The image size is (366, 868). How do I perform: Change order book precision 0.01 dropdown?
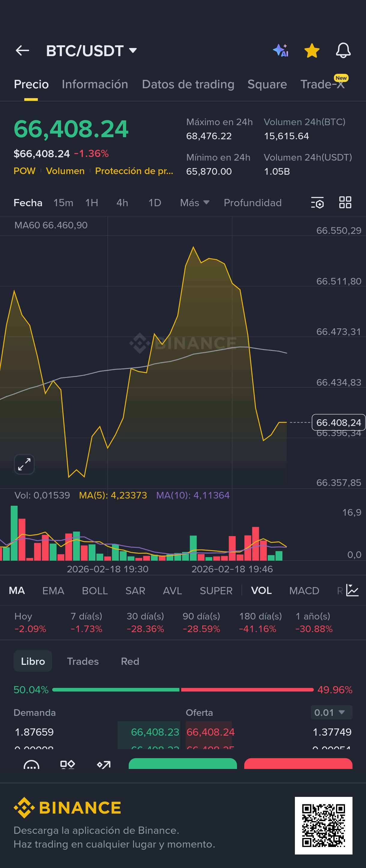click(x=331, y=712)
